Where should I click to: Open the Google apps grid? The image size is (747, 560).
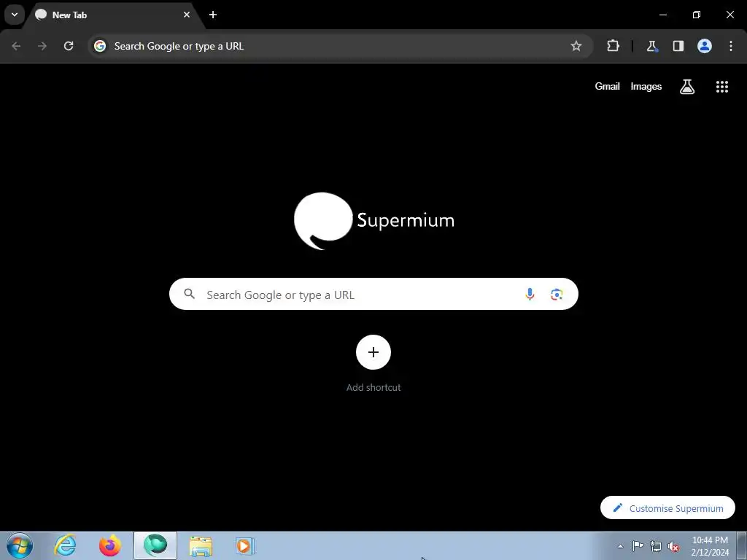click(x=722, y=87)
